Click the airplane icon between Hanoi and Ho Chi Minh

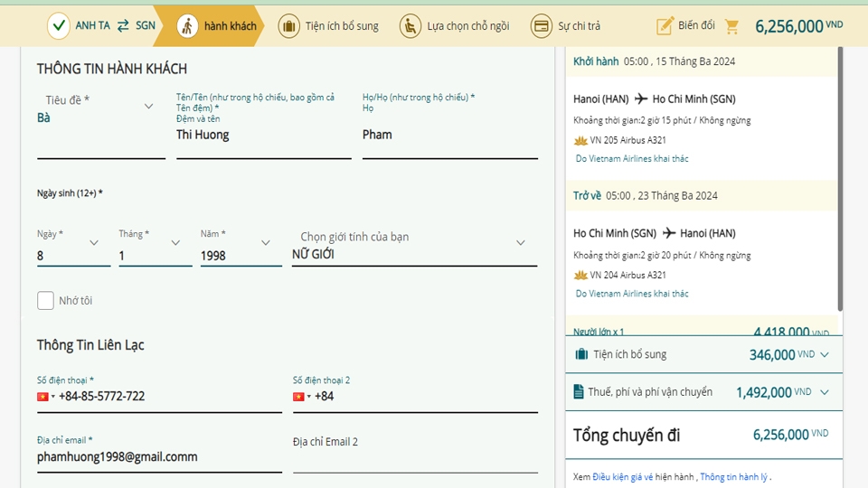pos(641,99)
